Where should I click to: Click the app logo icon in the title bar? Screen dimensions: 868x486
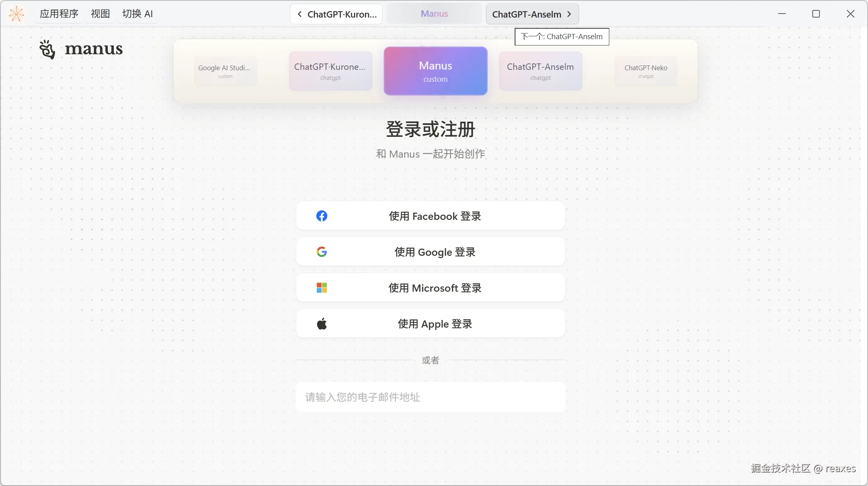point(16,14)
